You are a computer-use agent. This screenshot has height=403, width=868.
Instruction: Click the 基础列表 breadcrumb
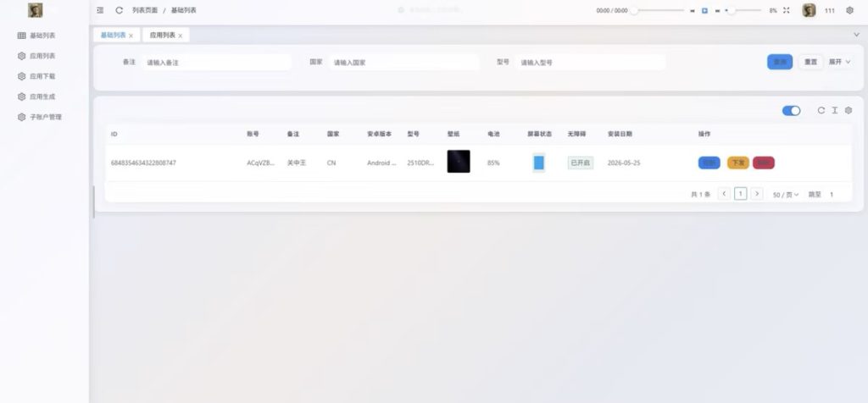coord(183,10)
